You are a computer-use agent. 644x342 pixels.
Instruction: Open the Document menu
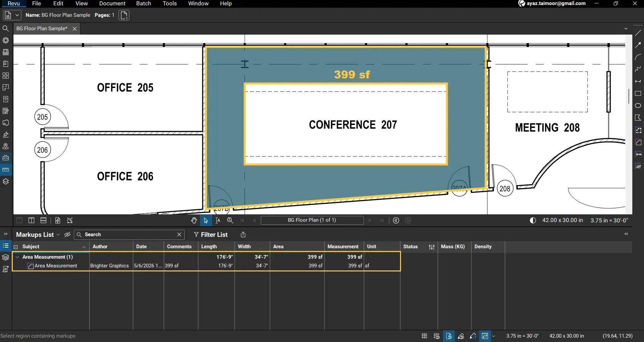point(112,3)
